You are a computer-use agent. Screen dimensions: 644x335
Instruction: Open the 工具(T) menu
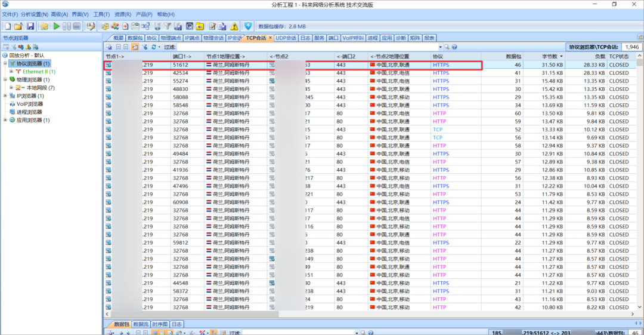101,14
